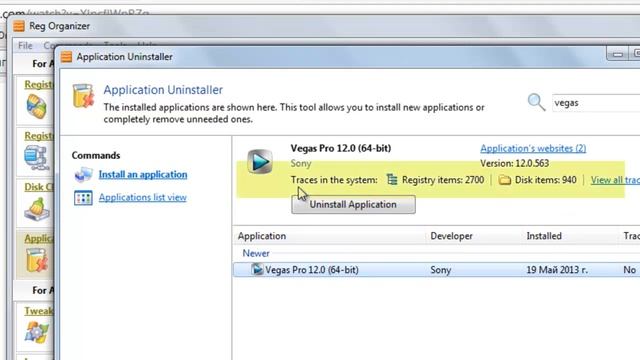
Task: Sort by the Application column header
Action: (262, 236)
